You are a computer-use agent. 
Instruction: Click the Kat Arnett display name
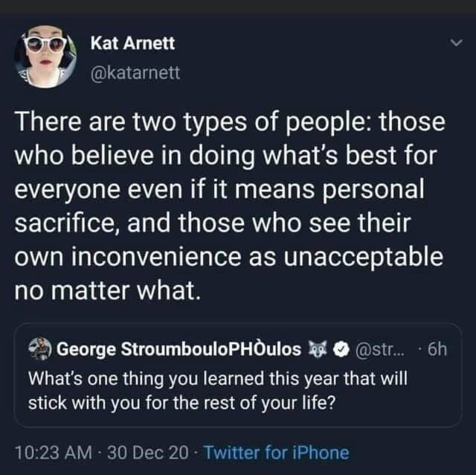[132, 44]
